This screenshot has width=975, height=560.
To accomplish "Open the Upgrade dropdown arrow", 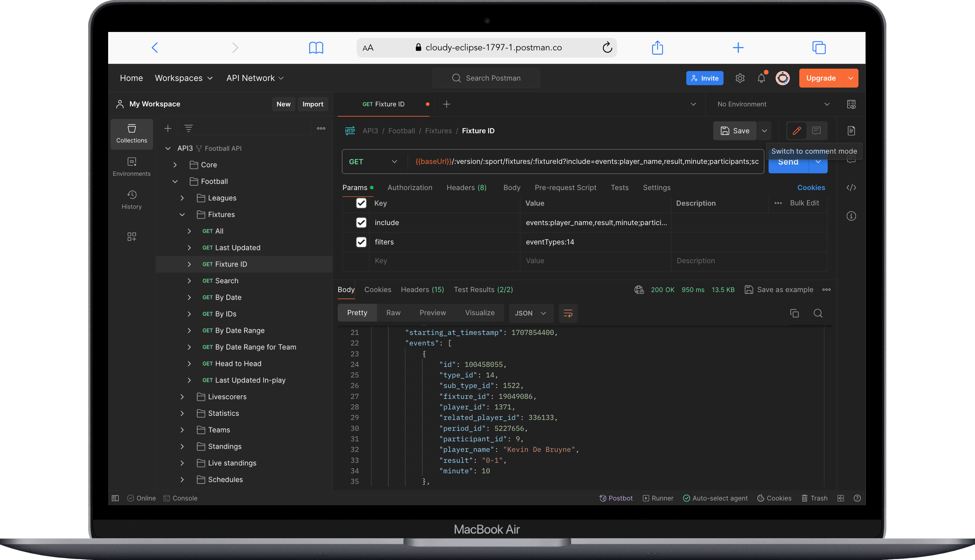I will point(851,78).
